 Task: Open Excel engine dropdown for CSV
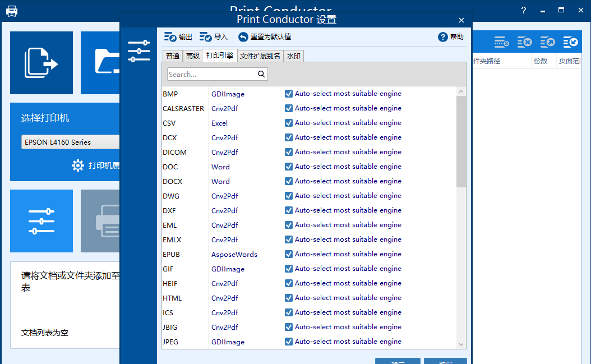[x=219, y=123]
